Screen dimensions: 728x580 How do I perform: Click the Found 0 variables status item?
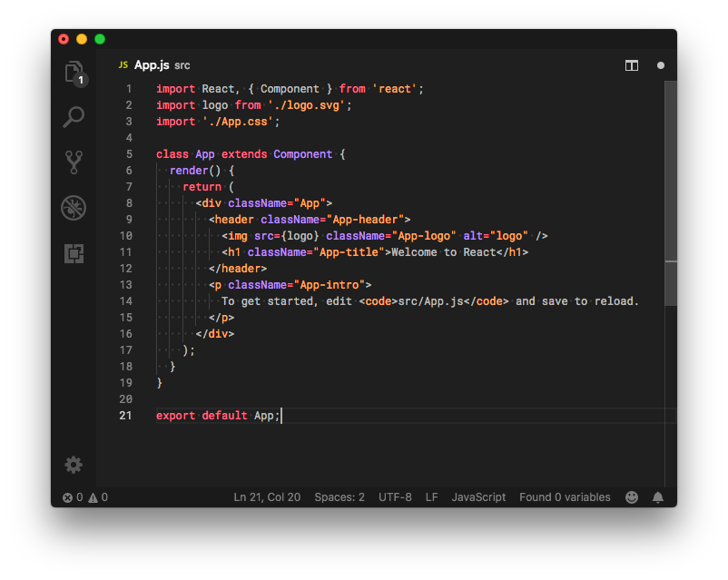(x=565, y=497)
